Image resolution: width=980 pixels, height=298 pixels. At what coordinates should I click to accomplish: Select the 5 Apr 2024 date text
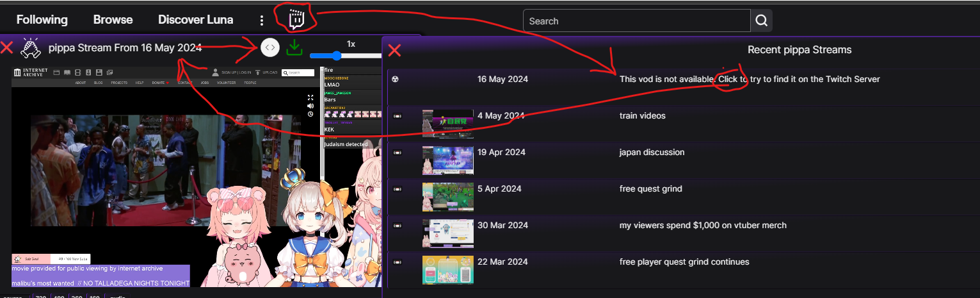(499, 189)
